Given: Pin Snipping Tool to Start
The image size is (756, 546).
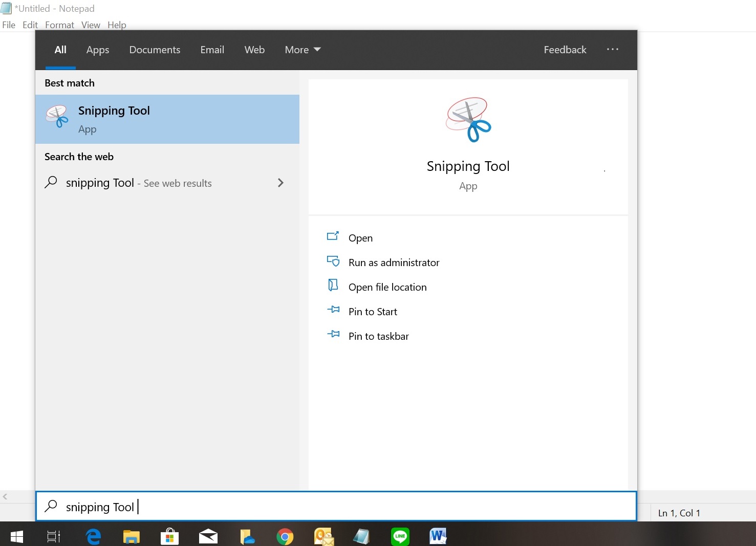Looking at the screenshot, I should pos(373,312).
